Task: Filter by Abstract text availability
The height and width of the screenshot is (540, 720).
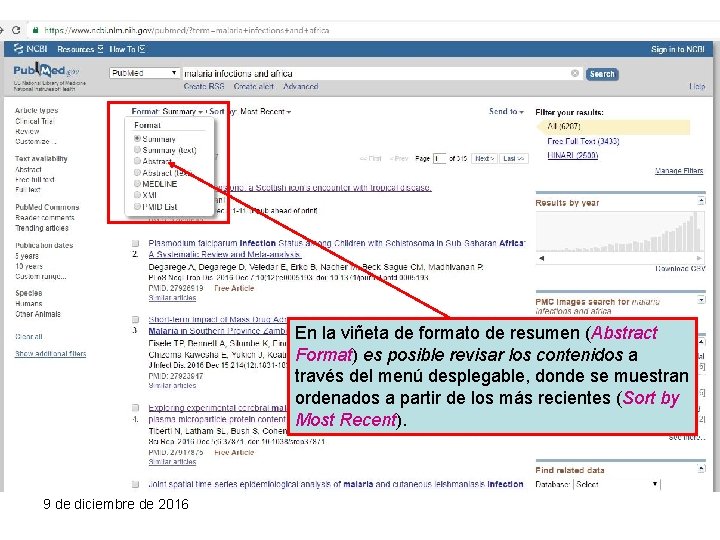Action: [x=28, y=169]
